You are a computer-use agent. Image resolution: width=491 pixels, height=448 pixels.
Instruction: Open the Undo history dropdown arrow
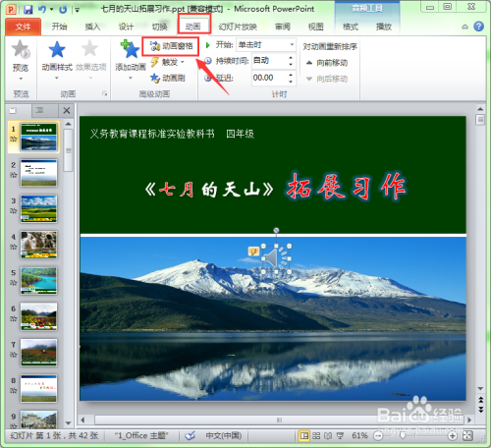(x=51, y=9)
